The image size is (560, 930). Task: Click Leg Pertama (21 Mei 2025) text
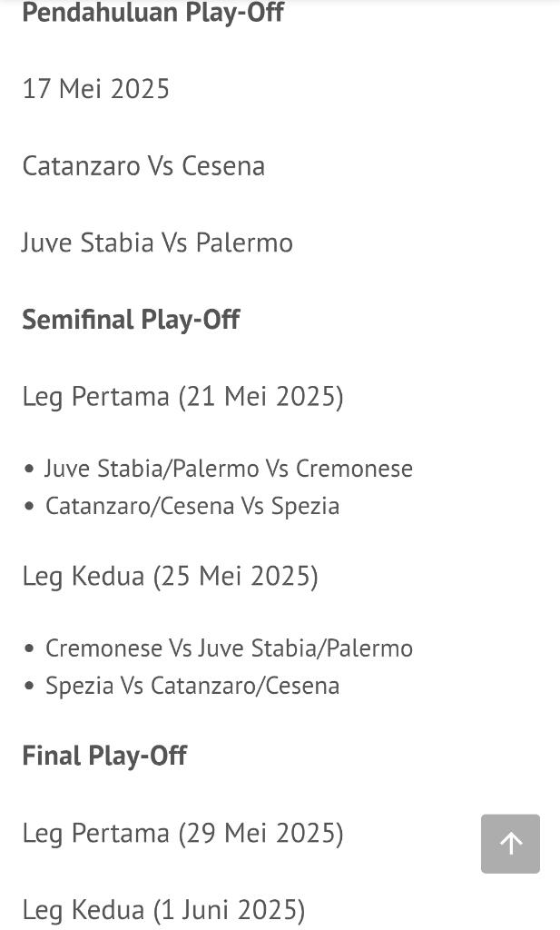(182, 397)
